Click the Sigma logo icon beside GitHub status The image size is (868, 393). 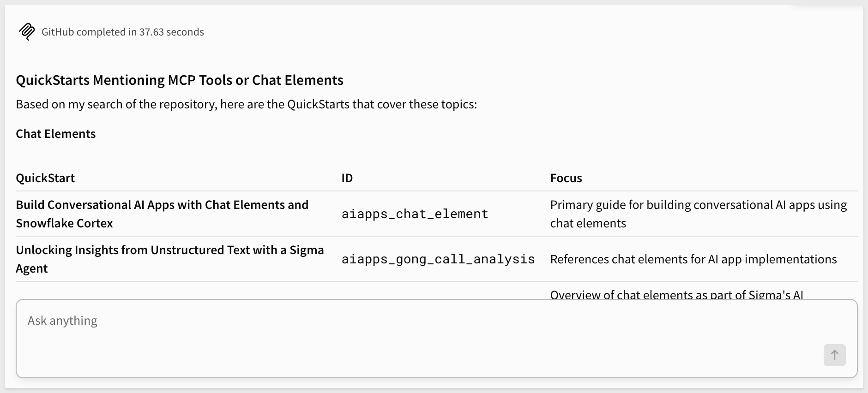tap(27, 32)
